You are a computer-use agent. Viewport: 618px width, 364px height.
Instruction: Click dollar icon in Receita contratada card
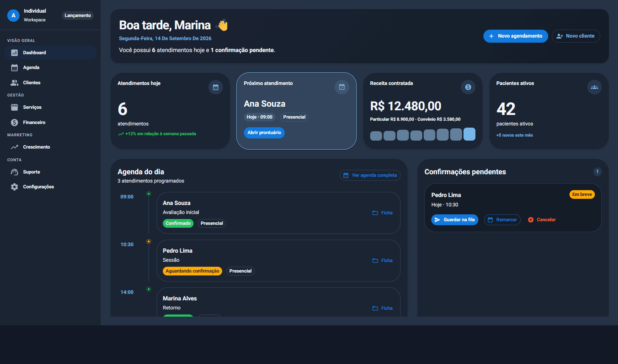pos(468,87)
